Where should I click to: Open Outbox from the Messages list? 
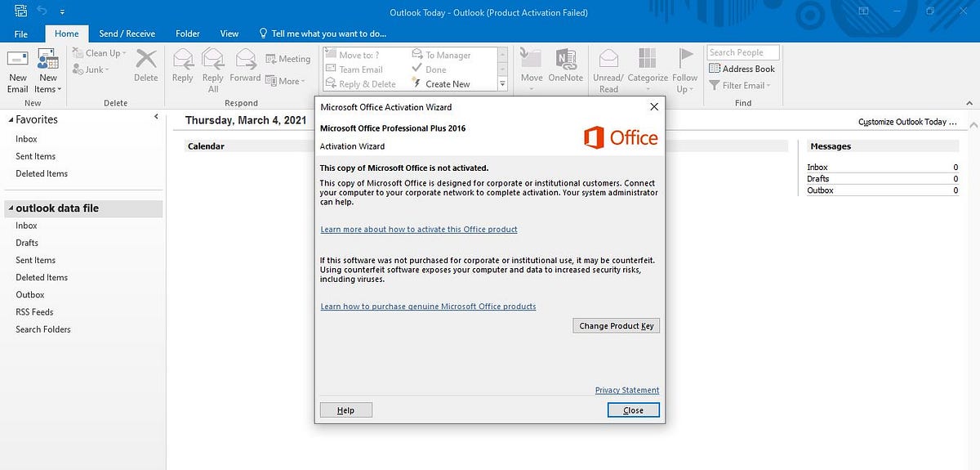pos(820,190)
